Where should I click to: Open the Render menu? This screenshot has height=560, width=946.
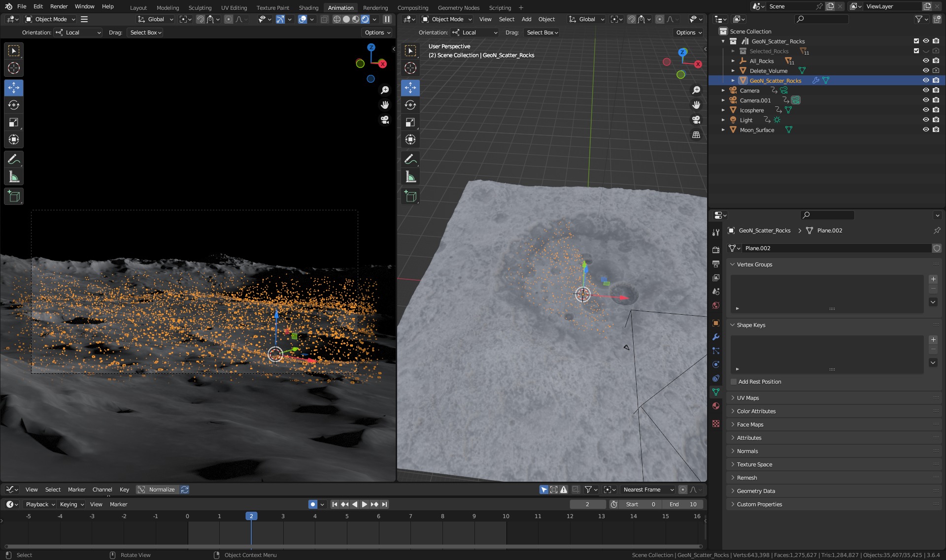point(59,6)
